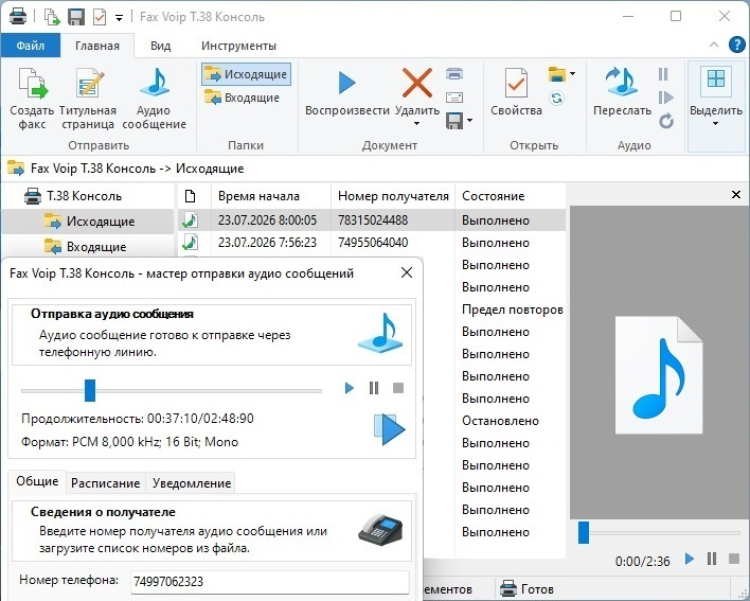Pause audio in the preview pane
750x601 pixels.
coord(711,559)
